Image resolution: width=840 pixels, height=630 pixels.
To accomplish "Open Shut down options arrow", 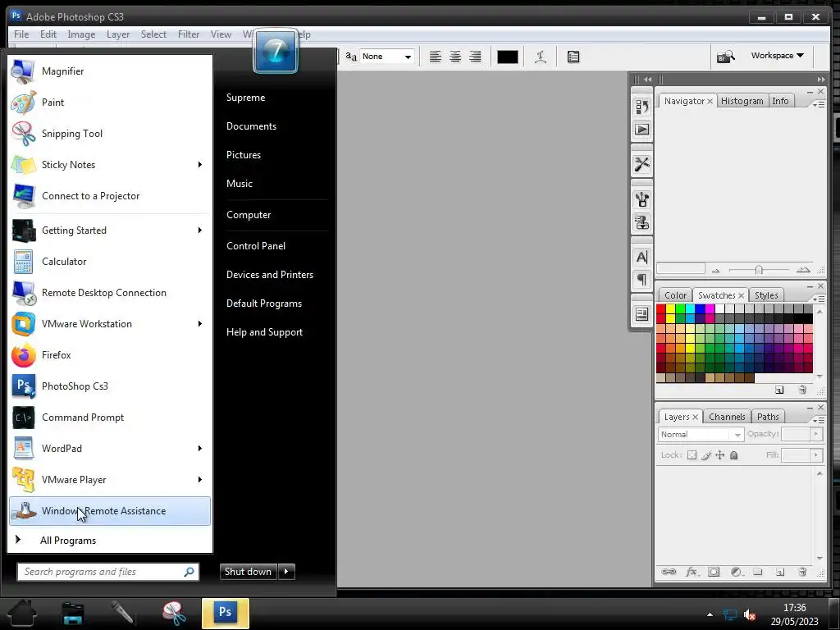I will tap(286, 572).
